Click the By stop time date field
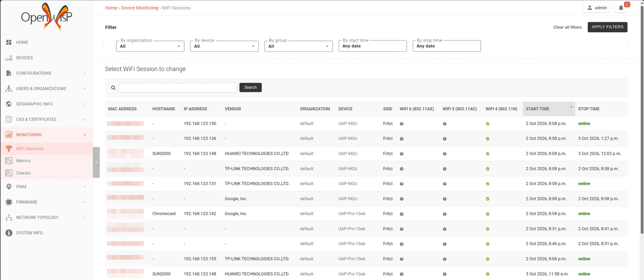Screen dimensions: 644x280 tap(447, 46)
